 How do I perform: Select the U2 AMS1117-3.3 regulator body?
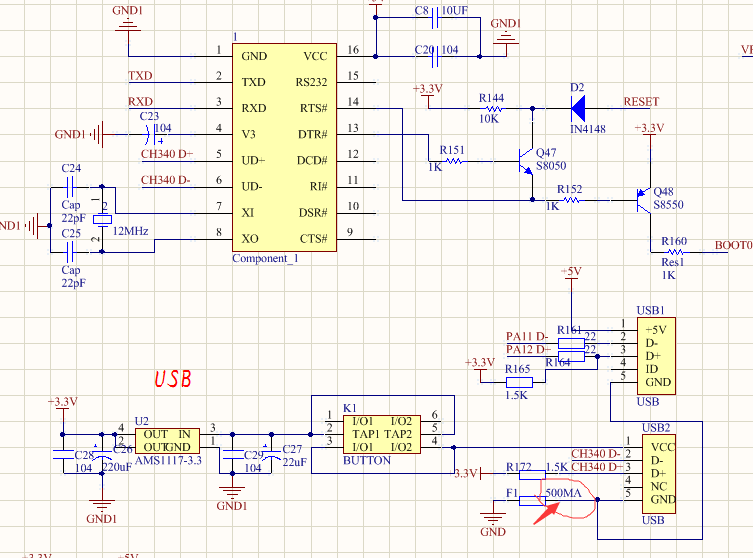[167, 441]
